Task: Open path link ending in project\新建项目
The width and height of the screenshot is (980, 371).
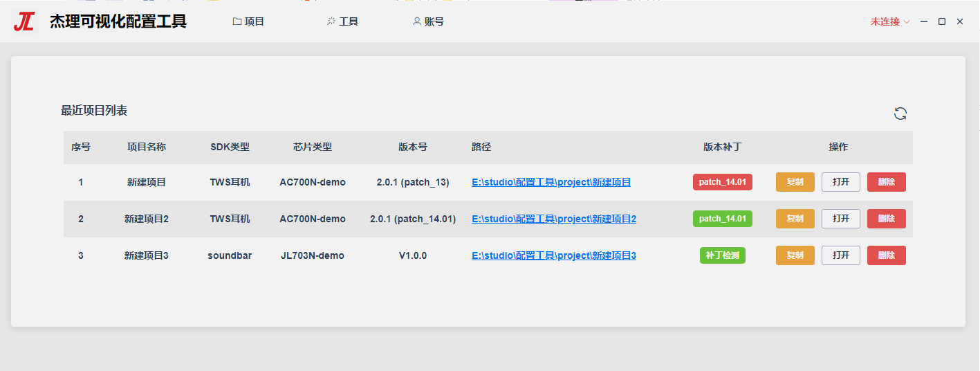Action: click(551, 182)
